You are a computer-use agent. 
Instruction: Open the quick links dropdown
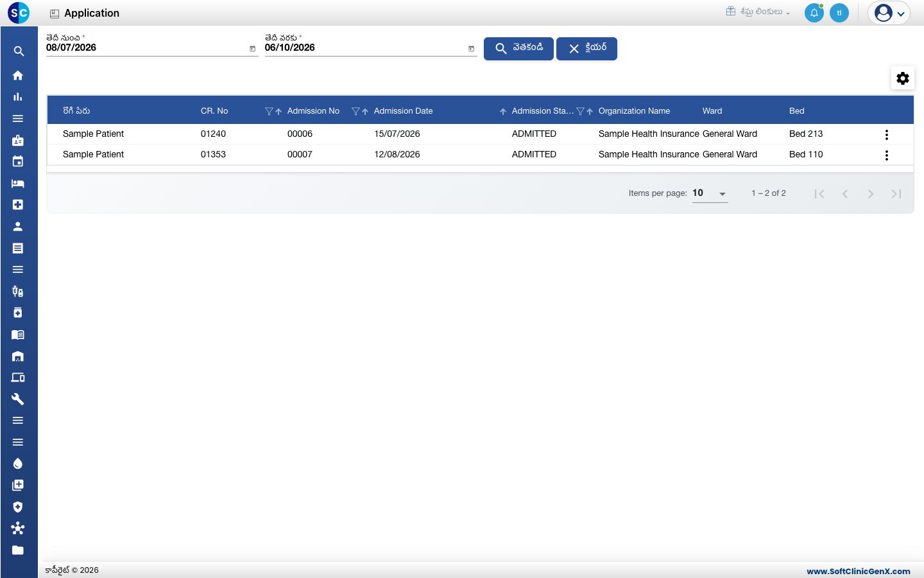pos(758,12)
